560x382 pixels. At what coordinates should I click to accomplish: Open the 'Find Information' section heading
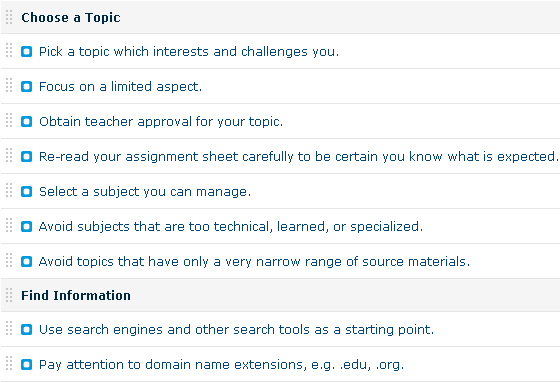[76, 296]
